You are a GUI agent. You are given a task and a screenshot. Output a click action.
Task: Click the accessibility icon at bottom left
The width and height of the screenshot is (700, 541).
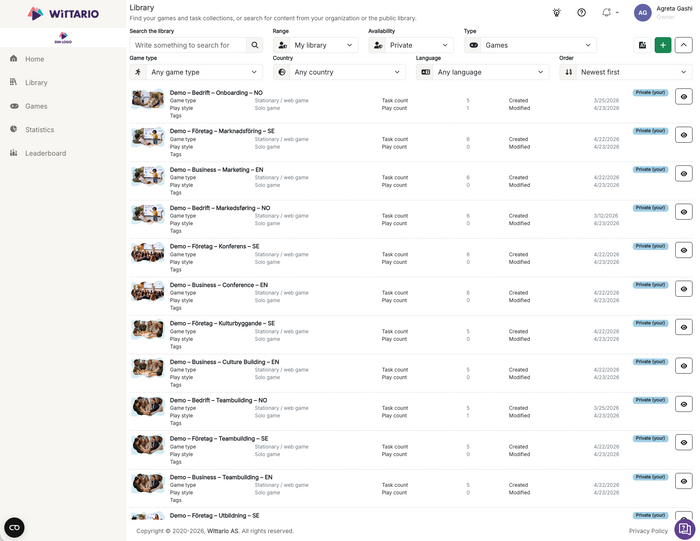[x=14, y=527]
